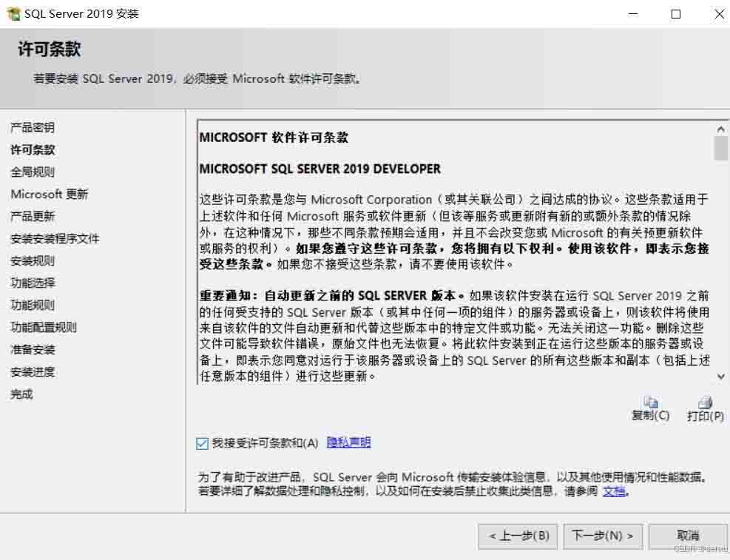Uncheck the 我接受许可条款和 checkbox
Screen dimensions: 730x560
tap(202, 444)
